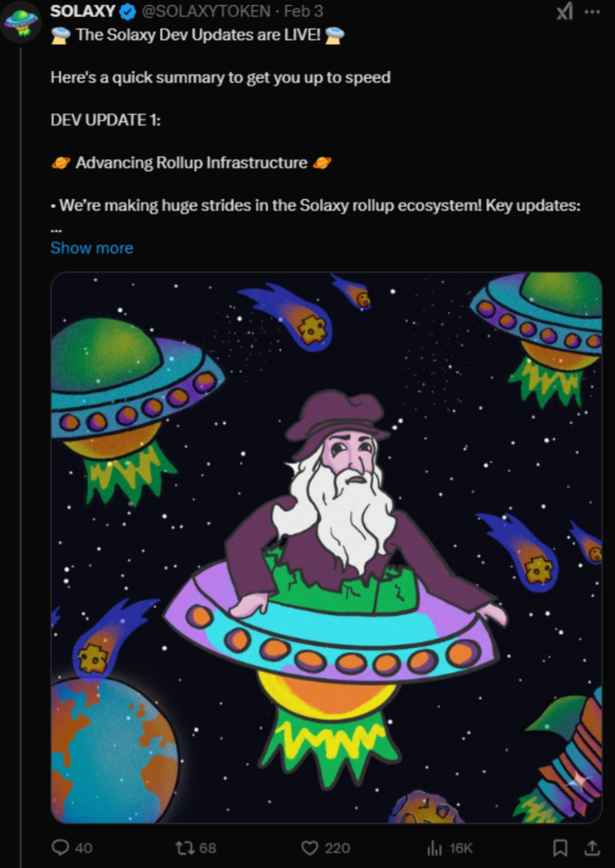Repost this tweet with retweet icon
Viewport: 615px width, 868px height.
[183, 848]
